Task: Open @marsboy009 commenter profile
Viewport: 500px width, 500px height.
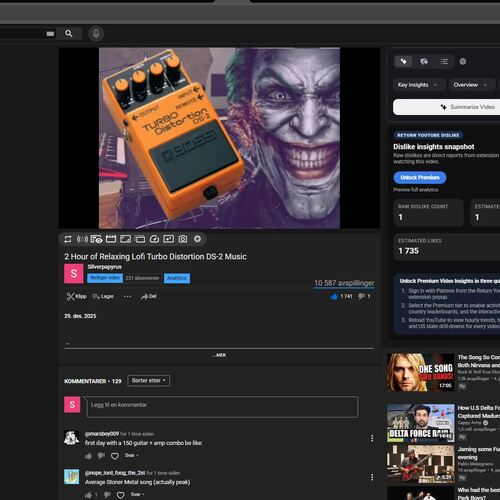Action: 102,434
